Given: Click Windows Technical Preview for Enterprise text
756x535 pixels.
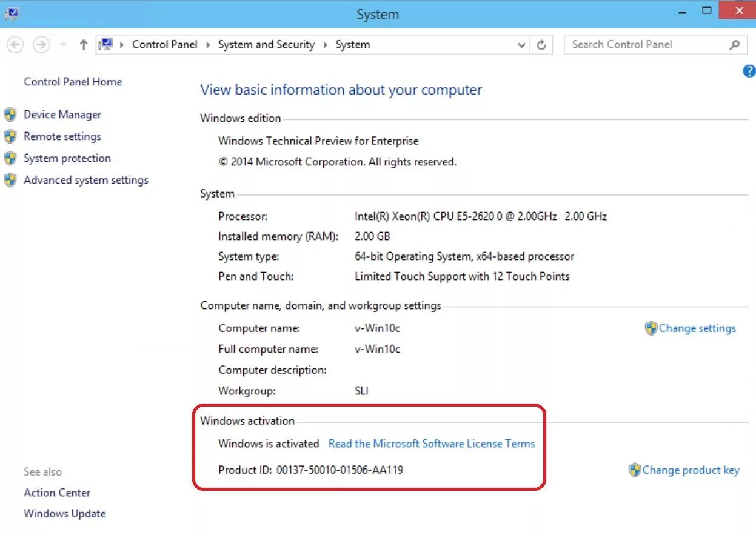Looking at the screenshot, I should coord(318,141).
